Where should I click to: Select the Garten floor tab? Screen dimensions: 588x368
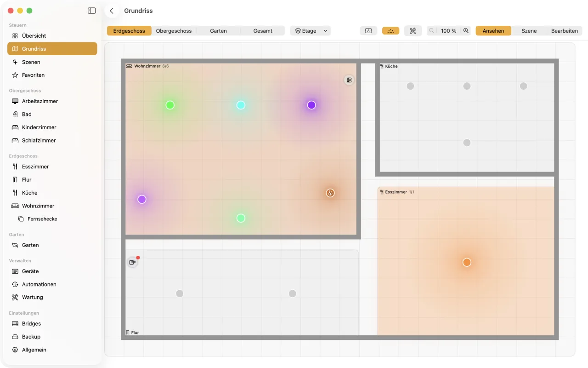(218, 31)
